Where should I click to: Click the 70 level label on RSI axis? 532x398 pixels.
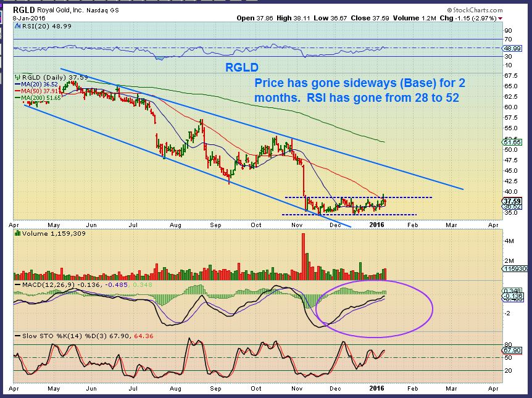pos(508,39)
